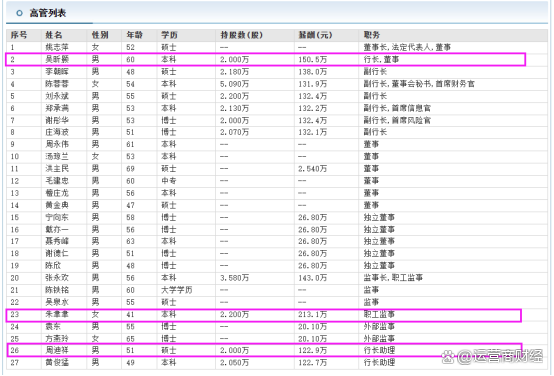The width and height of the screenshot is (554, 376).
Task: Click the 3.580万 shareholding cell
Action: click(x=235, y=278)
